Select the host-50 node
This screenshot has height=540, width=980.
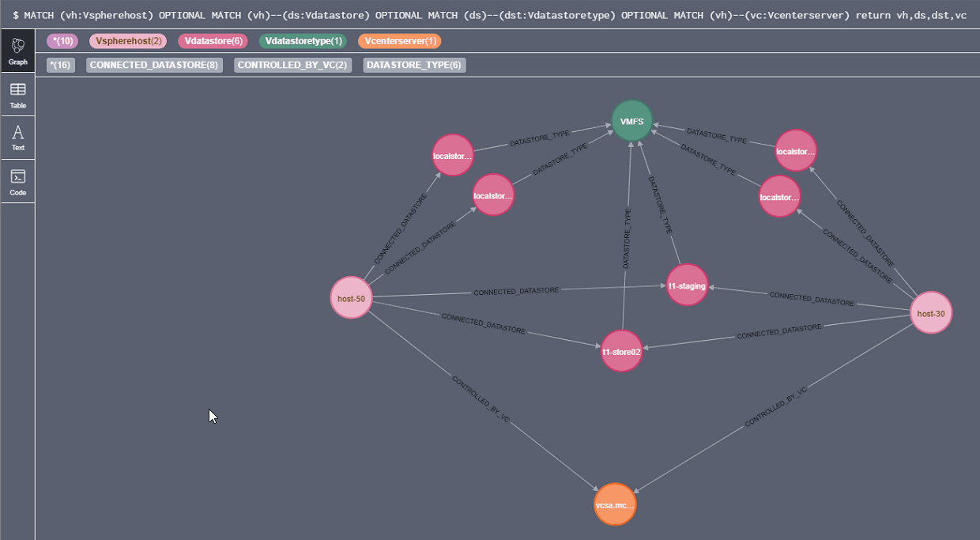coord(350,297)
